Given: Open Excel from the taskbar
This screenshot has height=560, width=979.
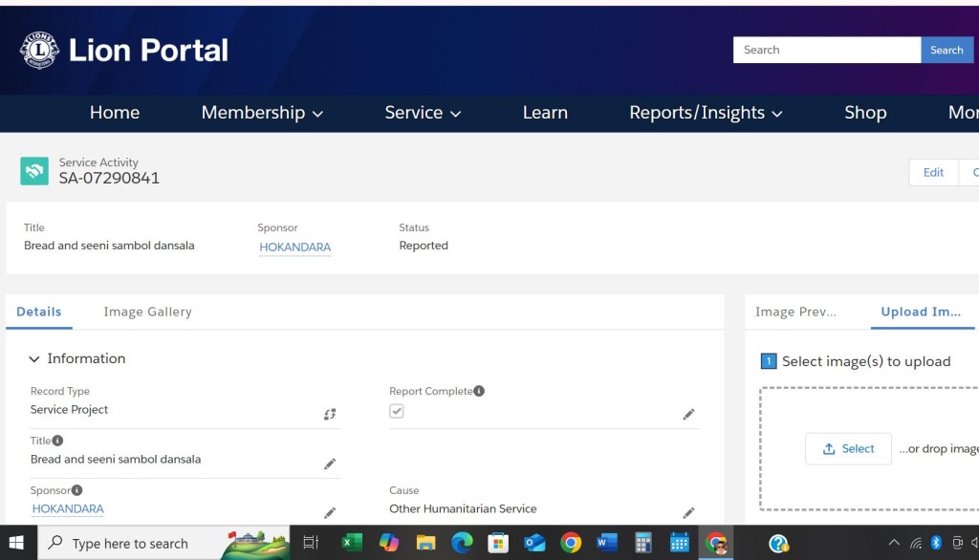Looking at the screenshot, I should click(352, 543).
